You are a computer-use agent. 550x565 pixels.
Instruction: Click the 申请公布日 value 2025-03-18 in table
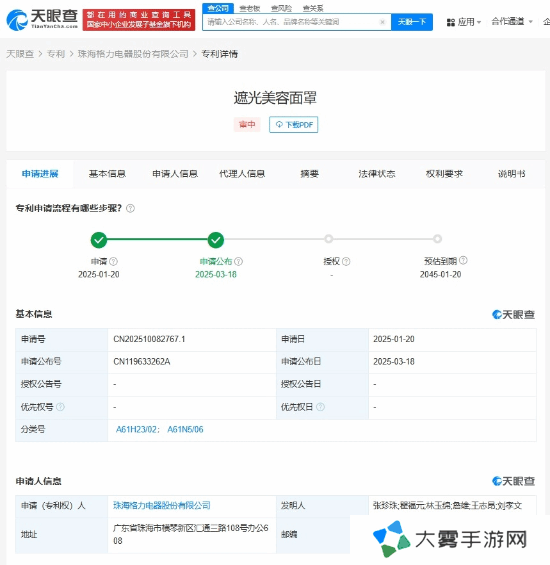pos(394,361)
